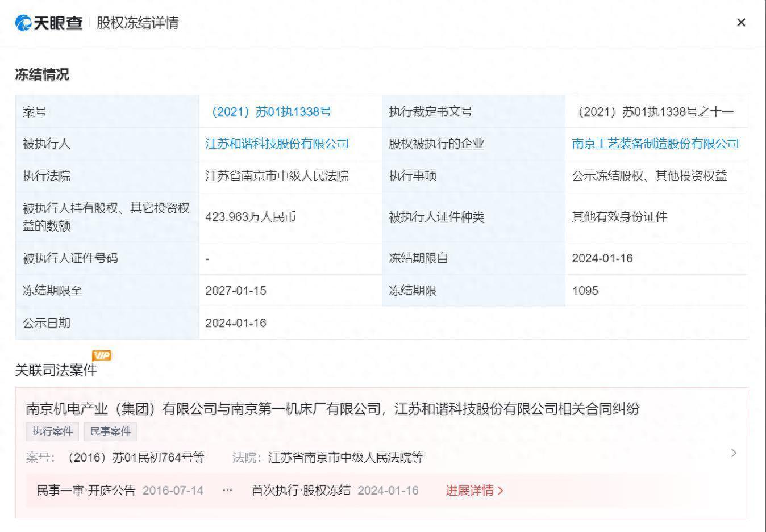This screenshot has height=532, width=766.
Task: Close the equity freeze details dialog
Action: [740, 23]
